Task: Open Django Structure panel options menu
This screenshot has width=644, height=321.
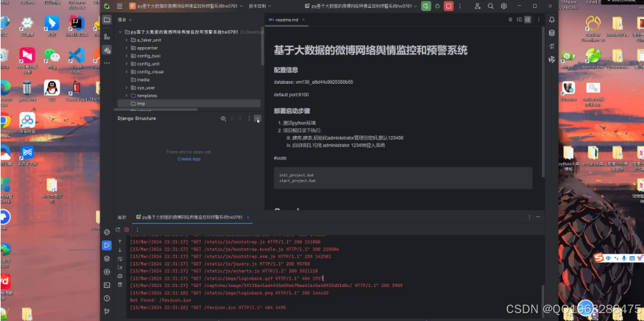Action: point(249,118)
